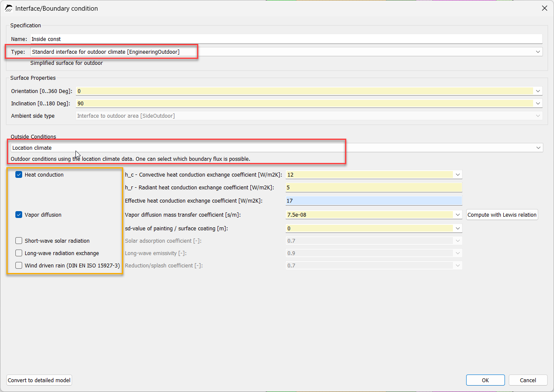554x392 pixels.
Task: Expand the vapor diffusion mass transfer coefficient dropdown
Action: pyautogui.click(x=458, y=215)
